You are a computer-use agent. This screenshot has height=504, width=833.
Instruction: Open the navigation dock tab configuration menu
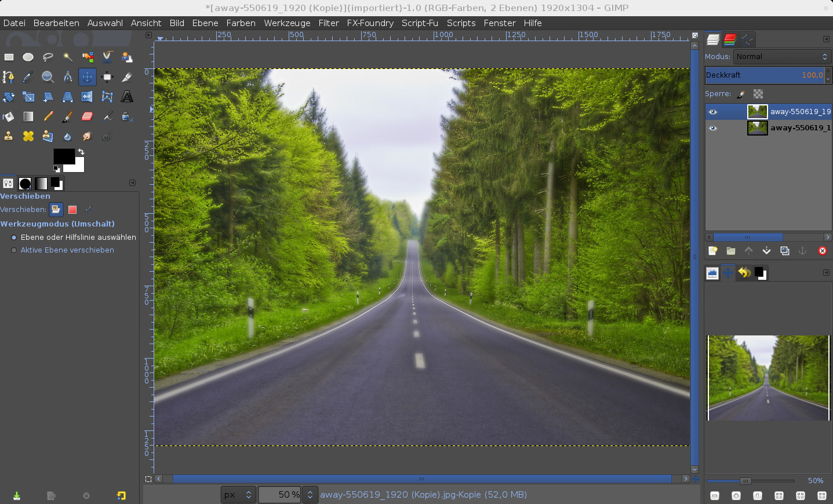click(x=826, y=273)
